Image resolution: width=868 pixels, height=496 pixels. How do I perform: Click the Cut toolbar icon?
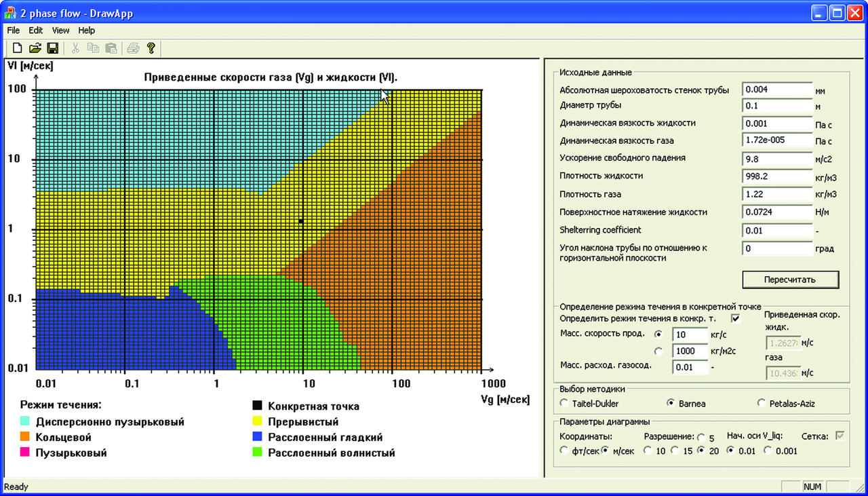click(x=76, y=48)
